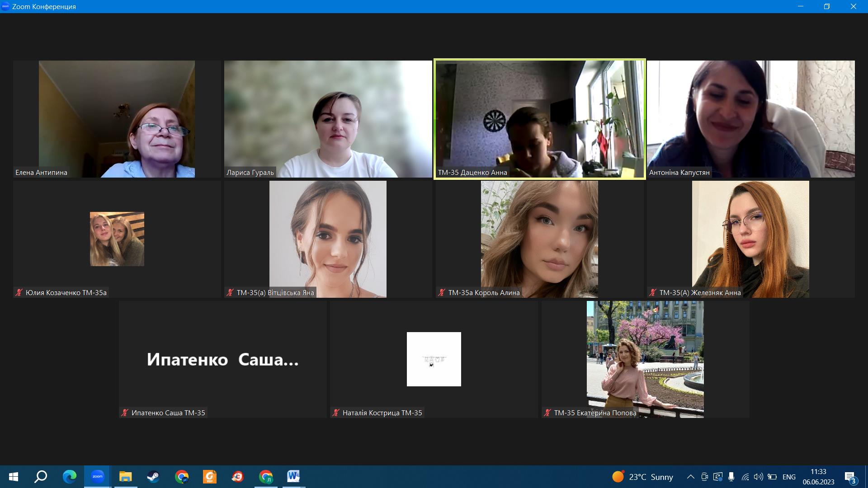
Task: Click muted mic icon of Вітцівська Яна
Action: (x=230, y=292)
